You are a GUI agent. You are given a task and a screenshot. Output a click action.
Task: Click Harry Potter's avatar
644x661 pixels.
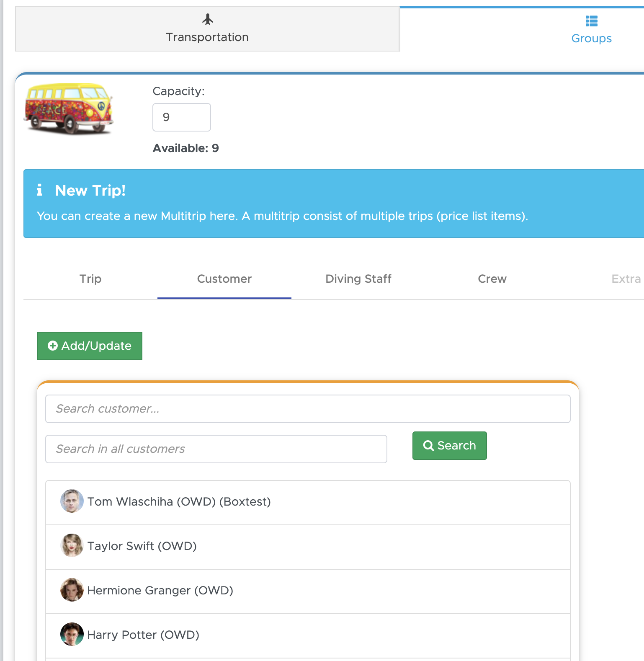(72, 634)
